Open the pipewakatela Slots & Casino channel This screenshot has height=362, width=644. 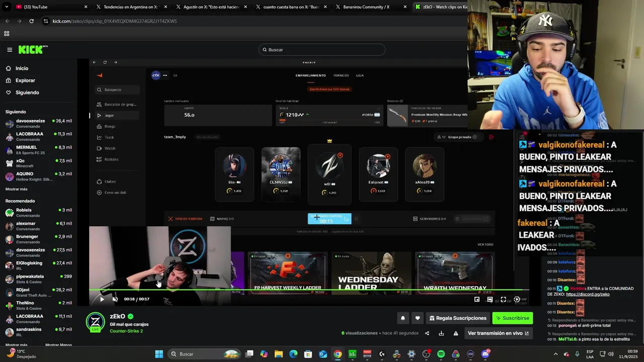tap(39, 279)
